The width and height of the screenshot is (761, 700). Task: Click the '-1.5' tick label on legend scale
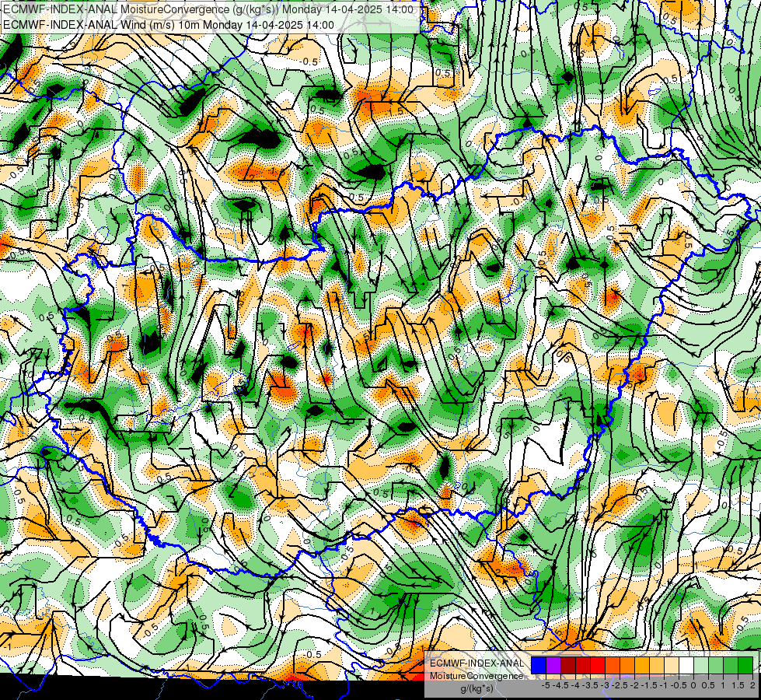click(x=649, y=685)
